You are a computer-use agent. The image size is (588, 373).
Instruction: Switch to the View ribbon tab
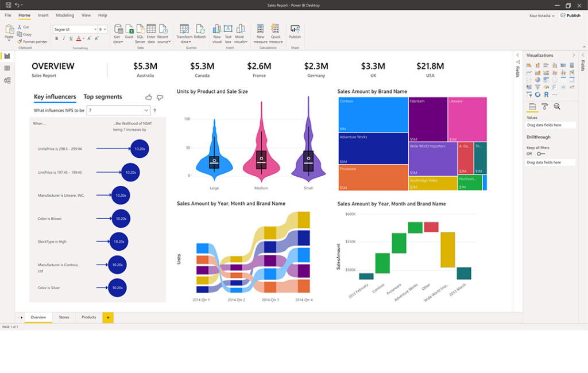pos(86,15)
